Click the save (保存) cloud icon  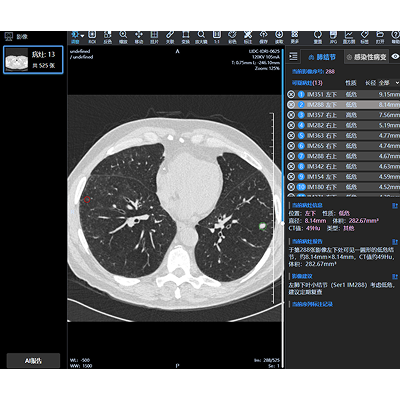click(263, 37)
